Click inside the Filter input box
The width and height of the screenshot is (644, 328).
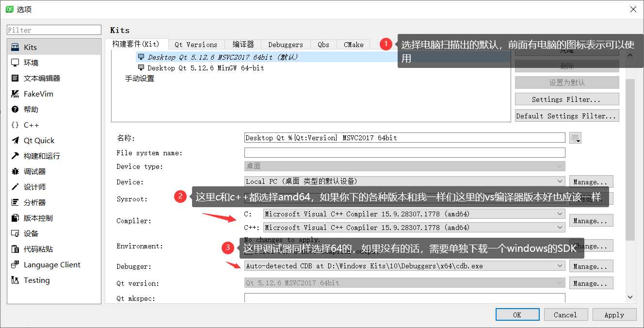point(53,30)
